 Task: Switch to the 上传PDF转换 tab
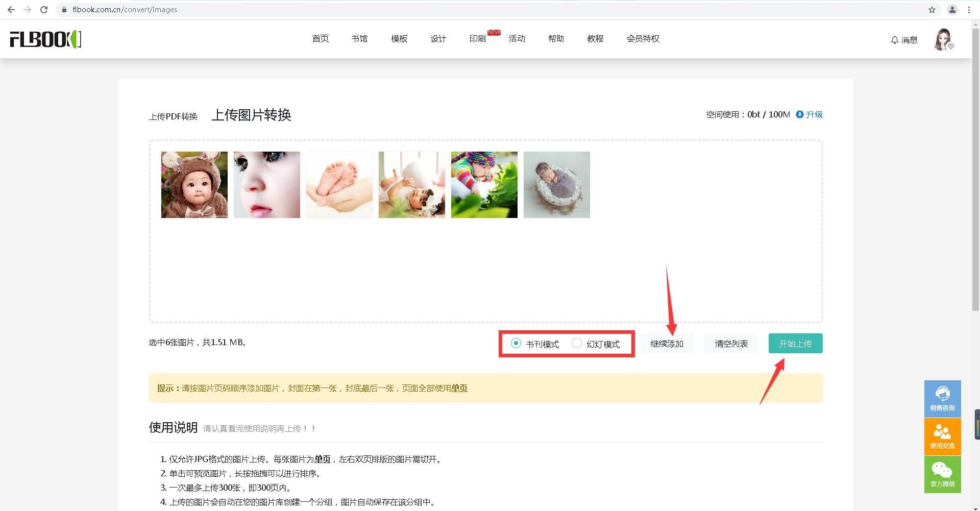(x=173, y=116)
